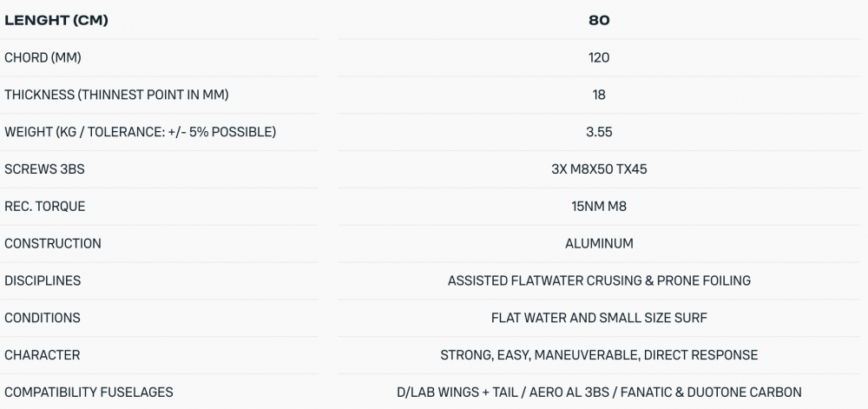Click the WEIGHT tolerance row label
The height and width of the screenshot is (409, 868).
140,132
